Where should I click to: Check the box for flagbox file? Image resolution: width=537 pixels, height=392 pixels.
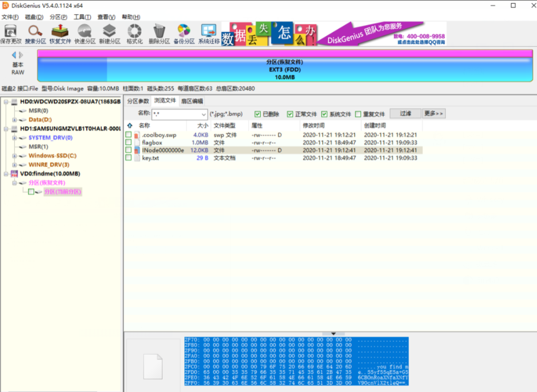click(x=128, y=142)
